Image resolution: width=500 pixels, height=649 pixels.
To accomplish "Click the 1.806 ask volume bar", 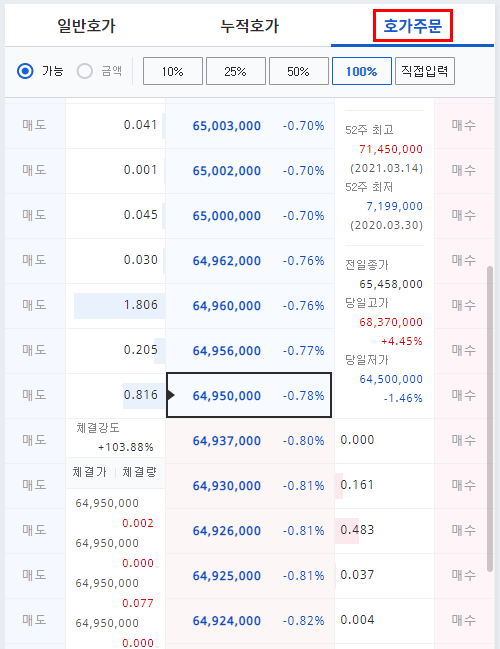I will [x=120, y=305].
